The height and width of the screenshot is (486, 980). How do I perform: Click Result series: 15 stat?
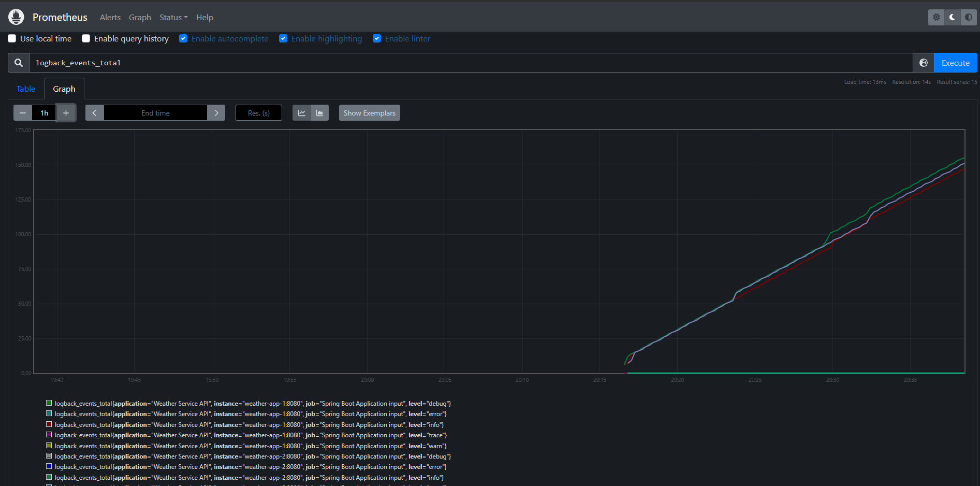pyautogui.click(x=957, y=82)
